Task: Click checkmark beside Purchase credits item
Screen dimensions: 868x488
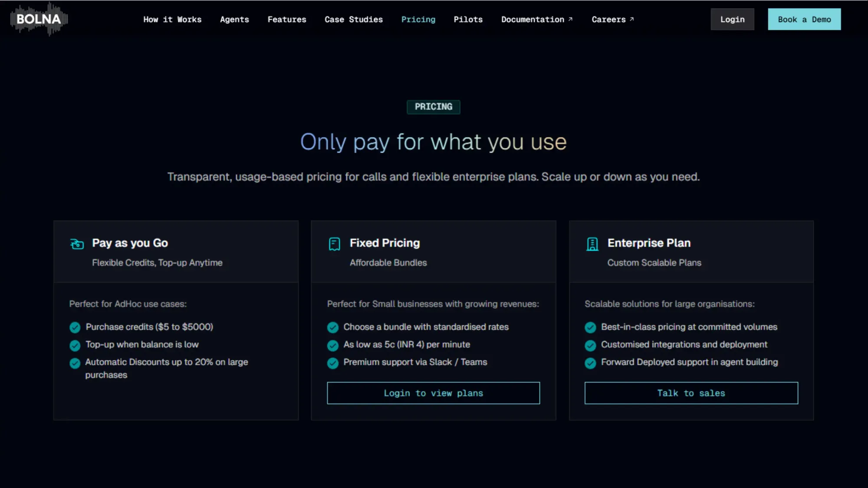Action: tap(75, 328)
